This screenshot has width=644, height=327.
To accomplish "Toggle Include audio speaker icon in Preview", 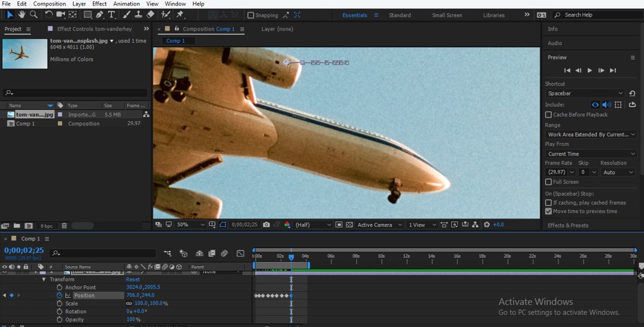I will [606, 104].
